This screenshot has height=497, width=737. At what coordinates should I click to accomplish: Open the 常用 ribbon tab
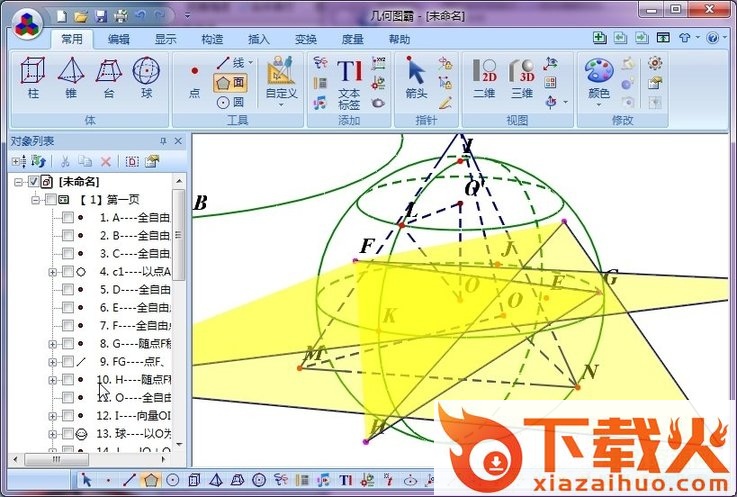coord(71,39)
